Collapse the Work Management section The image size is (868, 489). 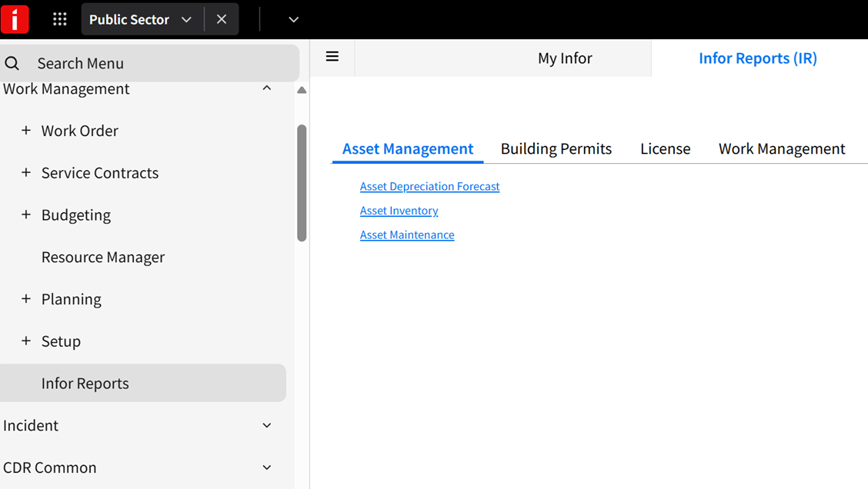[266, 88]
